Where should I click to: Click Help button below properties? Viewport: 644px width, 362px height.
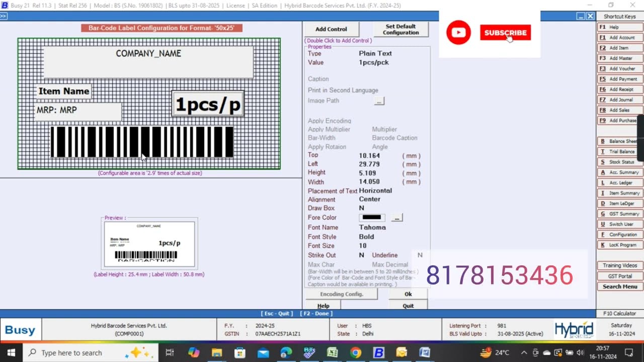point(324,305)
